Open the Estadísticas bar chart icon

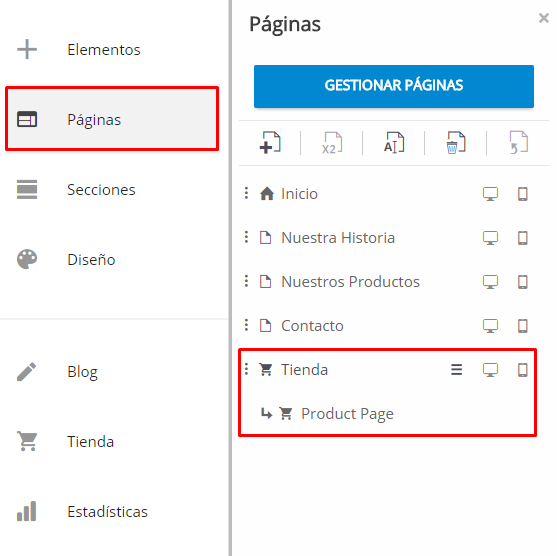27,511
